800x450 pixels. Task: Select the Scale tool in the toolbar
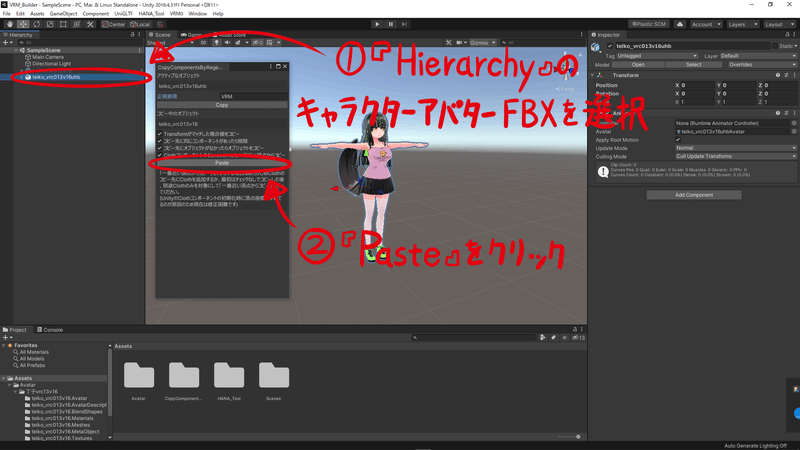pyautogui.click(x=49, y=24)
